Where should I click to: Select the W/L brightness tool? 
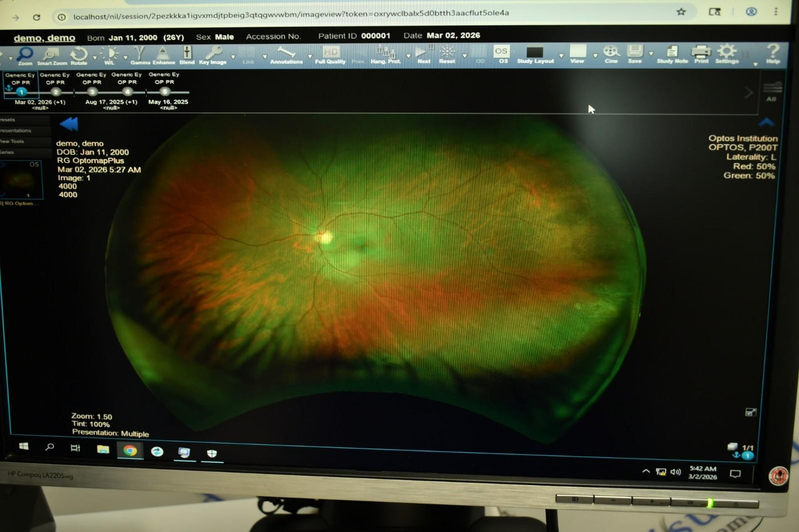pyautogui.click(x=110, y=56)
